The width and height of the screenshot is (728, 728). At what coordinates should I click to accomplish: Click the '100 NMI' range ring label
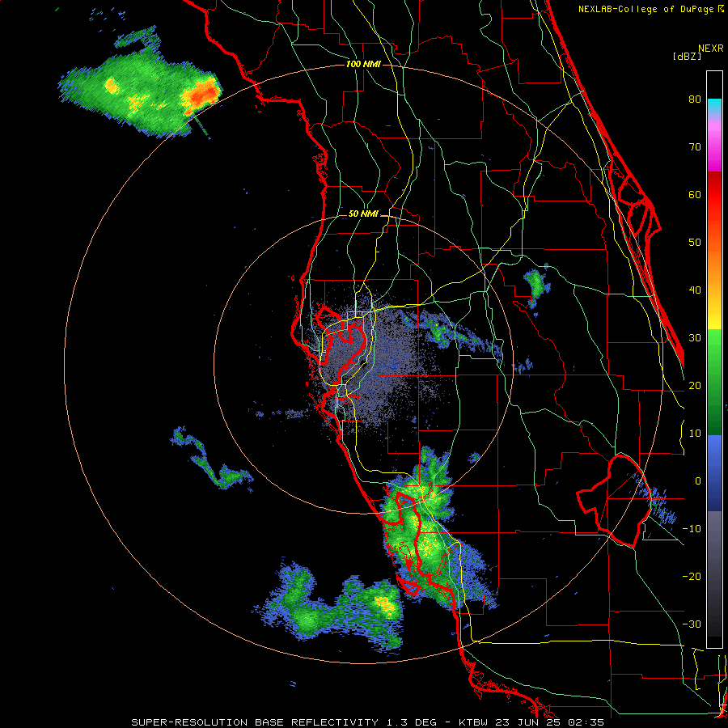pyautogui.click(x=363, y=64)
